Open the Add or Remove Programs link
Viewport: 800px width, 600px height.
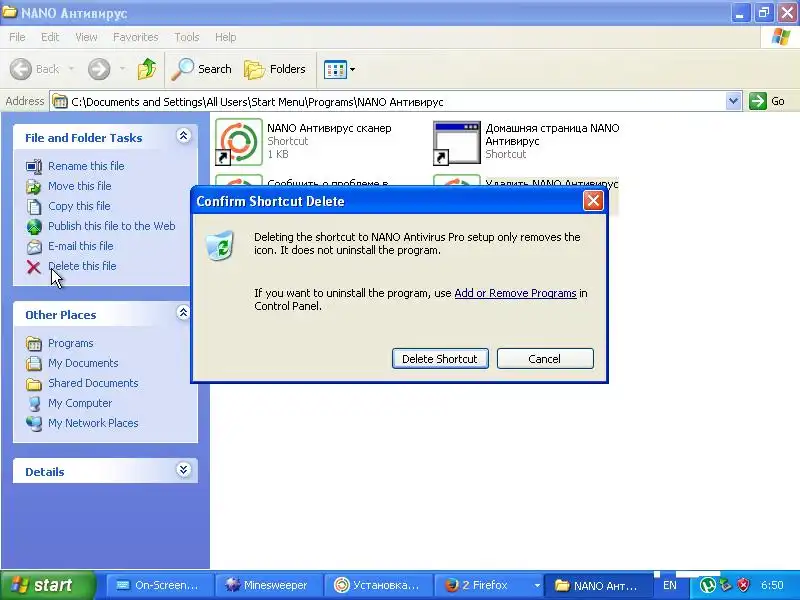515,293
